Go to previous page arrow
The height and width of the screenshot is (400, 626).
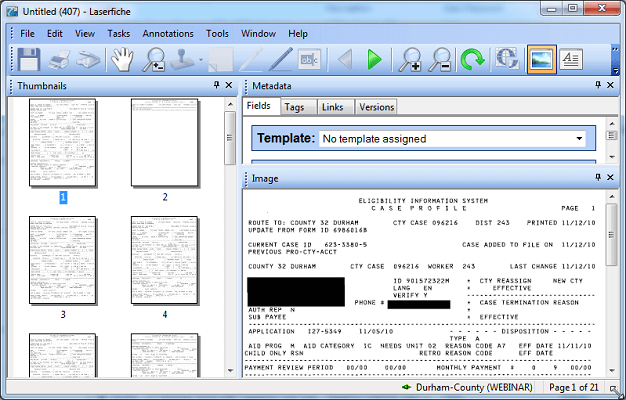(345, 60)
